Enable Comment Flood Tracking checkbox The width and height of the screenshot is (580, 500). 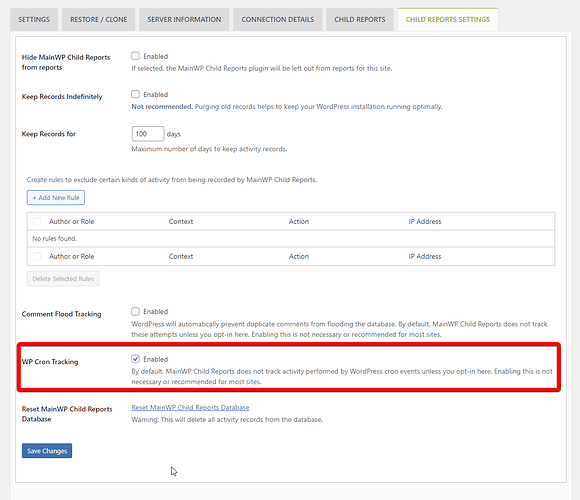tap(135, 311)
